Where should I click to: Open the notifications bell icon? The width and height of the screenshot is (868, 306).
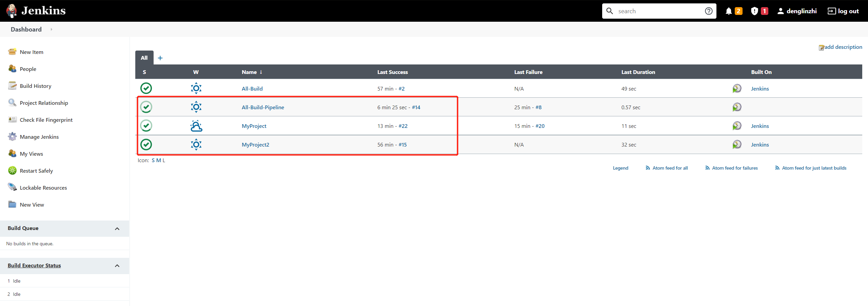[729, 11]
